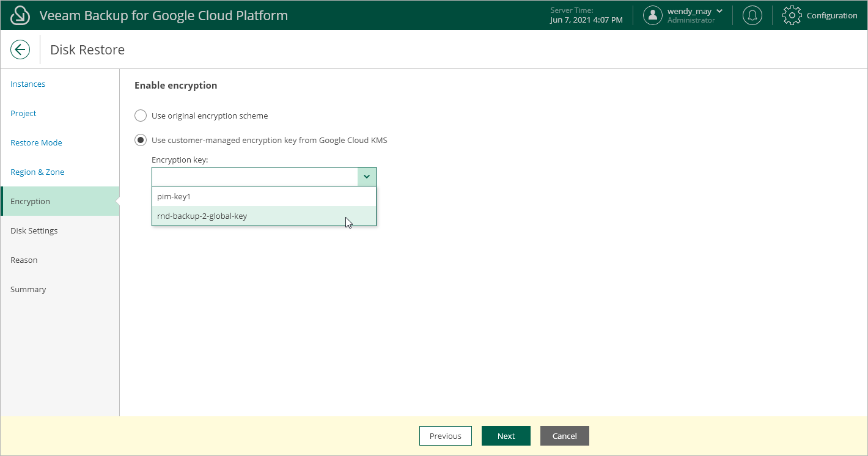
Task: Open the notifications bell icon
Action: tap(752, 15)
